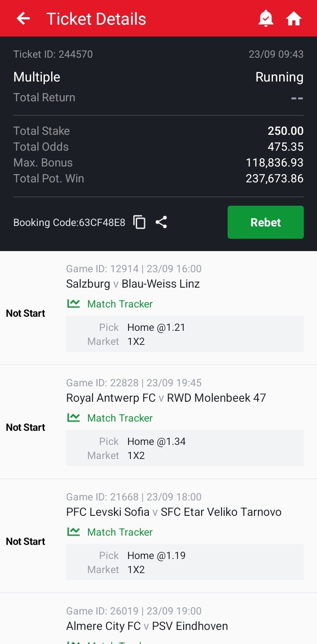
Task: Tap the Ticket ID 244570 text
Action: click(53, 54)
